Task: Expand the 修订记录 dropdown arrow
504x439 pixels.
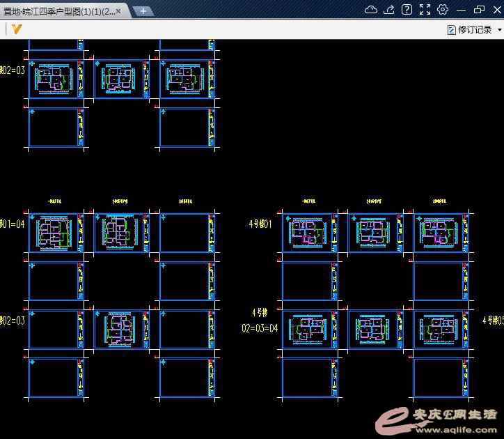Action: (499, 30)
